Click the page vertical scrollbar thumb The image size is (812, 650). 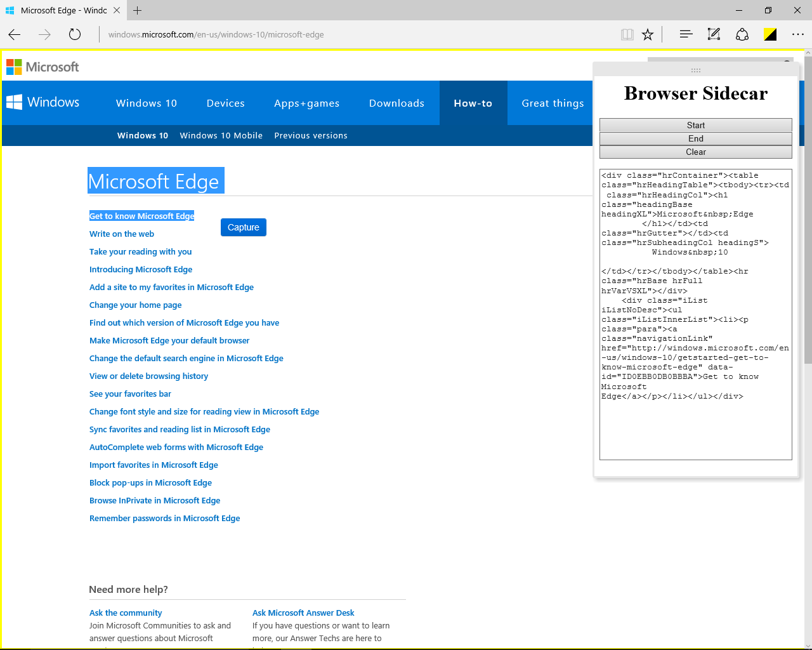click(808, 209)
